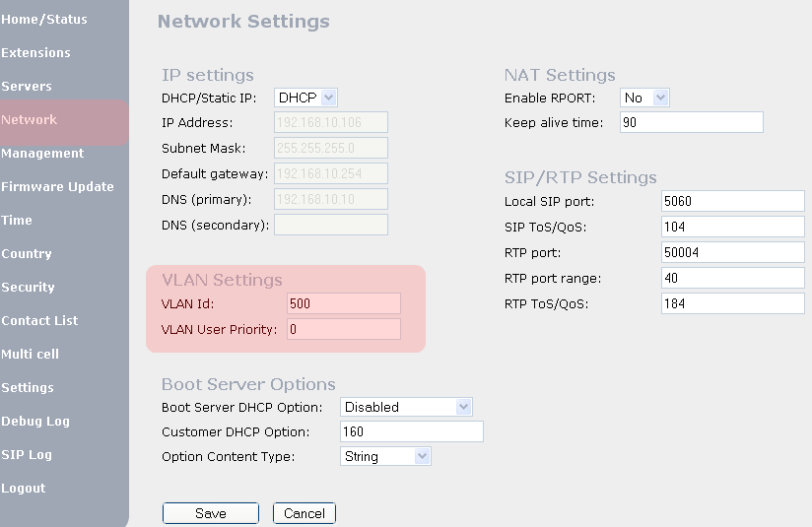
Task: Open the Servers page
Action: [27, 87]
